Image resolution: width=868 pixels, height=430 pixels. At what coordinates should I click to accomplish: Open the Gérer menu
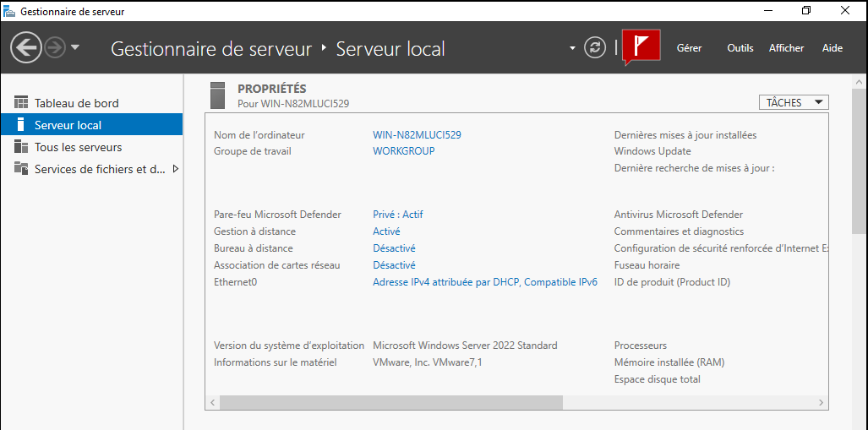[x=689, y=48]
